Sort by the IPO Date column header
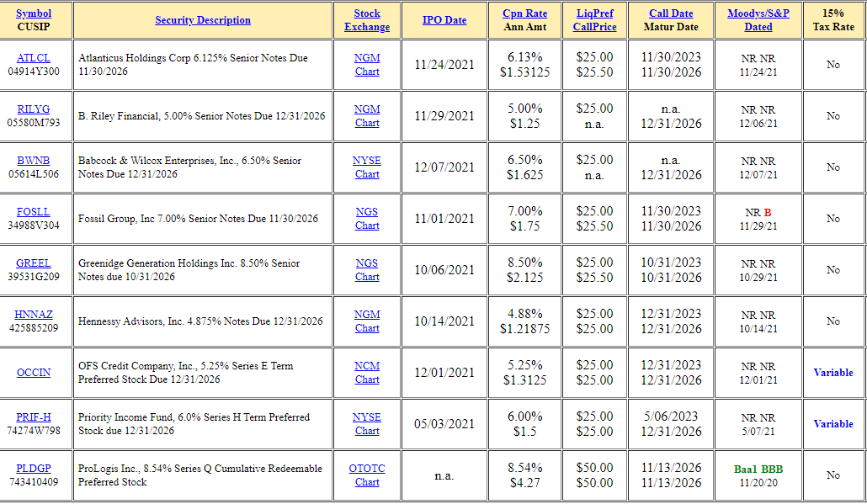This screenshot has height=504, width=867. point(444,19)
